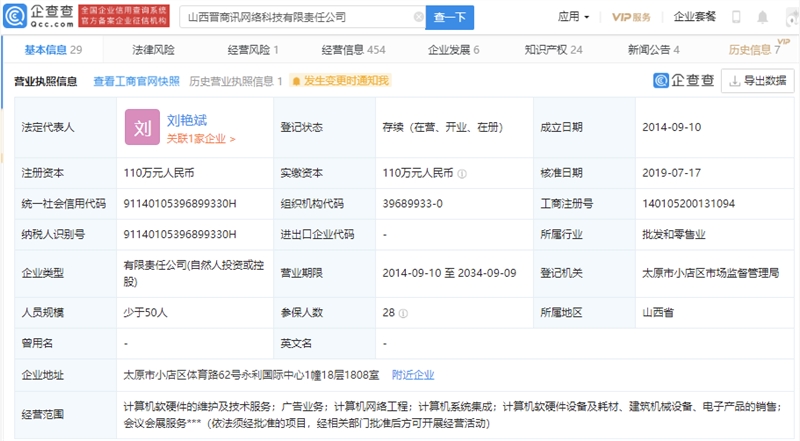This screenshot has height=441, width=800.
Task: Select the 成立日期 value 2014-09-10
Action: (671, 127)
